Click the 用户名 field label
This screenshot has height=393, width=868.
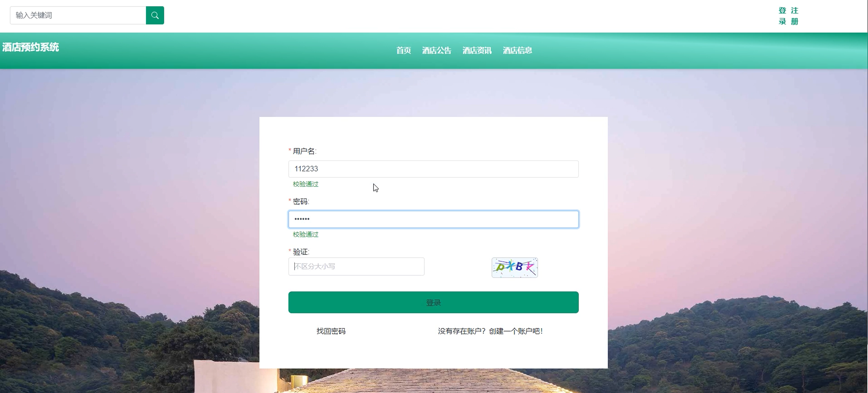click(x=304, y=151)
